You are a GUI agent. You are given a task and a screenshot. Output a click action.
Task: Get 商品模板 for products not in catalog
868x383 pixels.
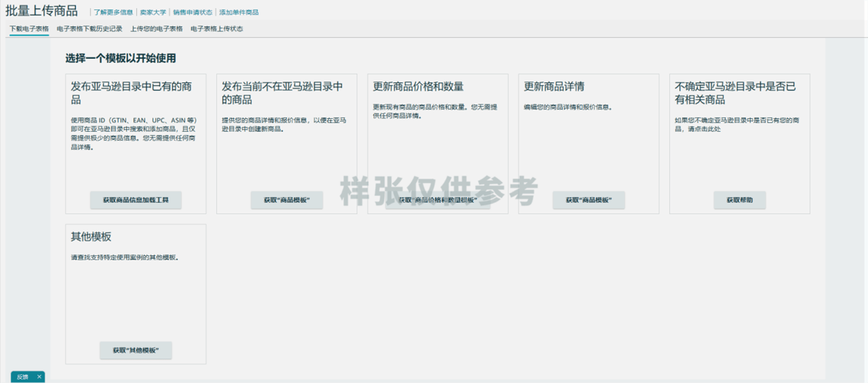286,200
